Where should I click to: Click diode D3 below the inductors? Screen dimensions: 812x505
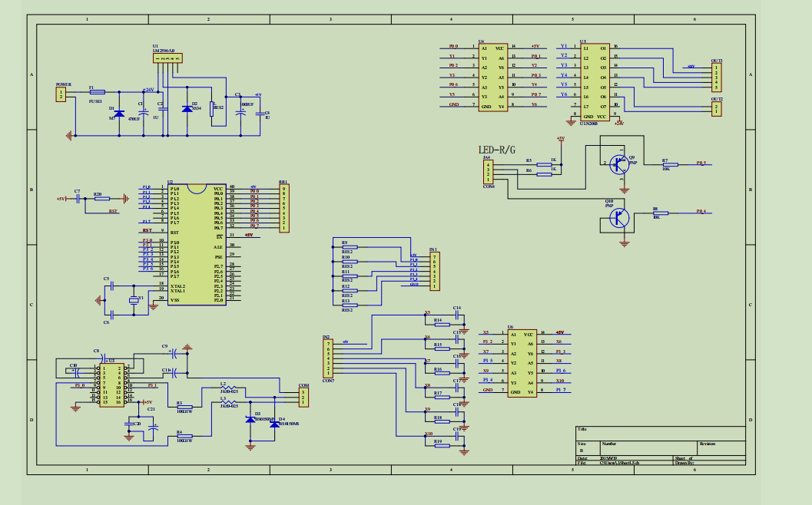pyautogui.click(x=250, y=419)
